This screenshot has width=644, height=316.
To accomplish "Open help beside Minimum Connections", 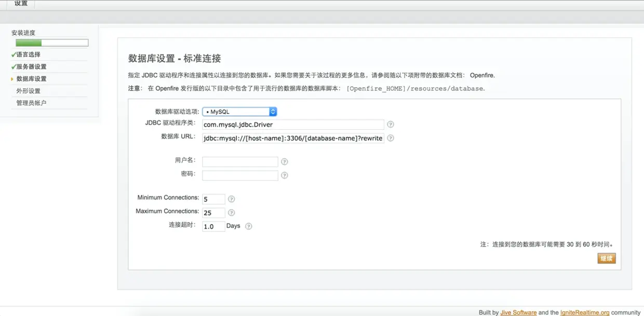I will tap(232, 199).
